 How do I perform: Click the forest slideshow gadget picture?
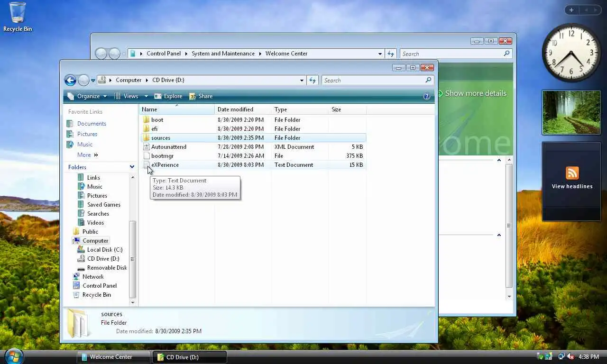(x=571, y=112)
